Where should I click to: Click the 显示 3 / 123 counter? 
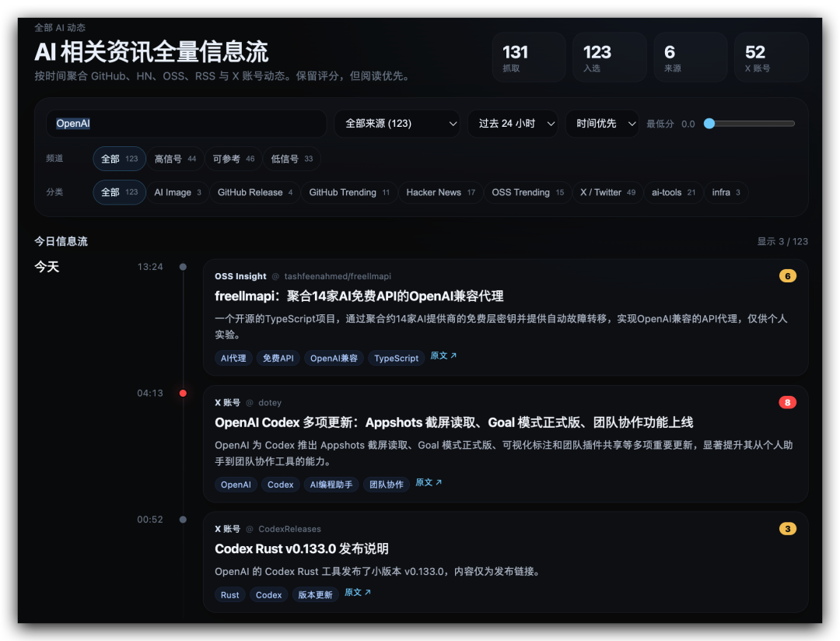point(782,242)
